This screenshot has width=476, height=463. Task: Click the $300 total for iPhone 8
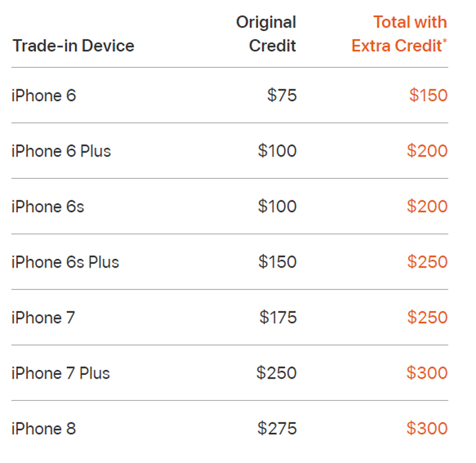427,428
